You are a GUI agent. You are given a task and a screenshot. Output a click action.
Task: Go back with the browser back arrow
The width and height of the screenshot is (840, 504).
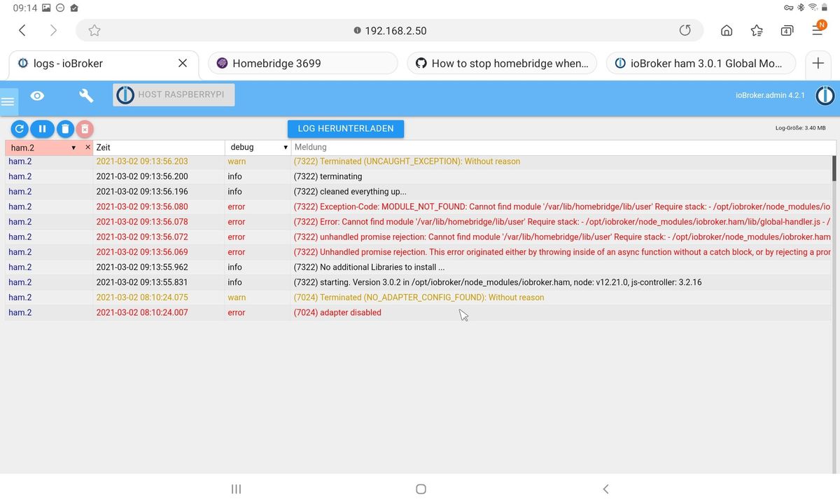tap(22, 30)
